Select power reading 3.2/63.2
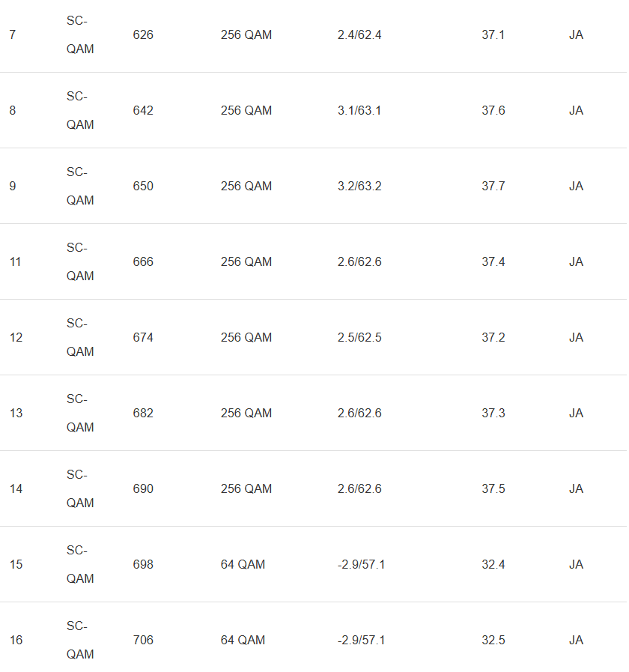The image size is (629, 672). pos(359,187)
